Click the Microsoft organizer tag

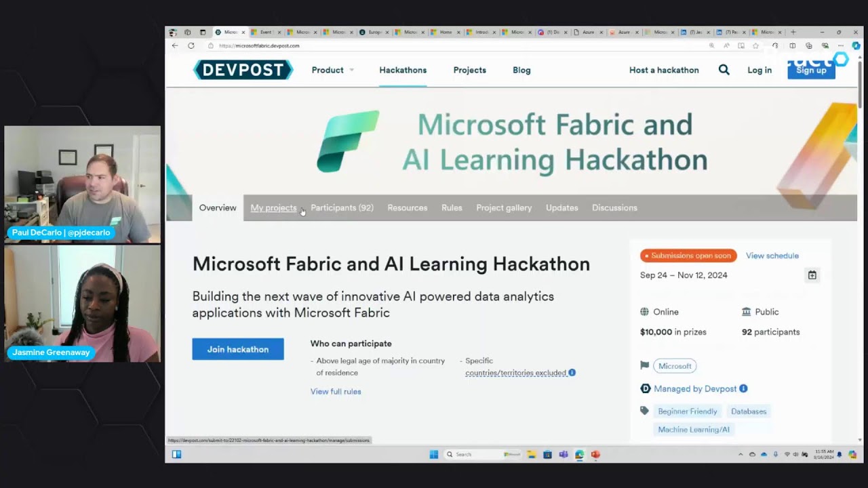[x=675, y=366]
